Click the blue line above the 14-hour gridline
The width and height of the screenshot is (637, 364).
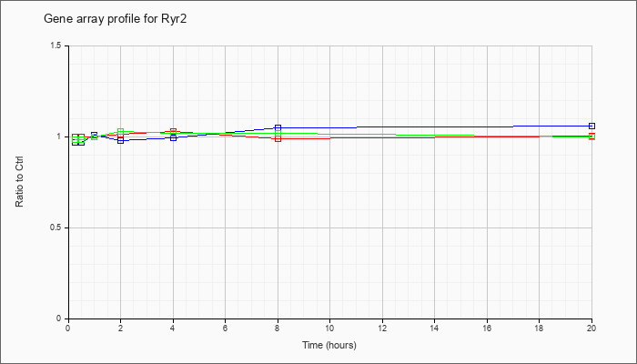pos(434,127)
